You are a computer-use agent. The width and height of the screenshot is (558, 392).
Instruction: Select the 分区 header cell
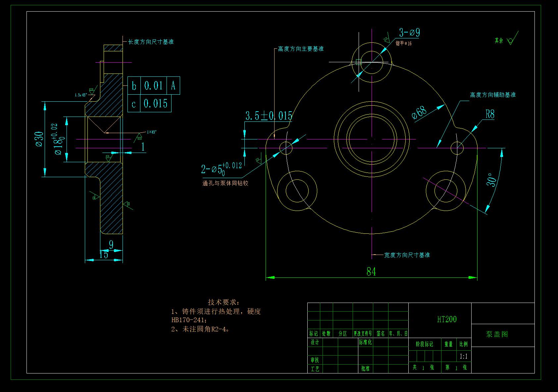[x=342, y=334]
